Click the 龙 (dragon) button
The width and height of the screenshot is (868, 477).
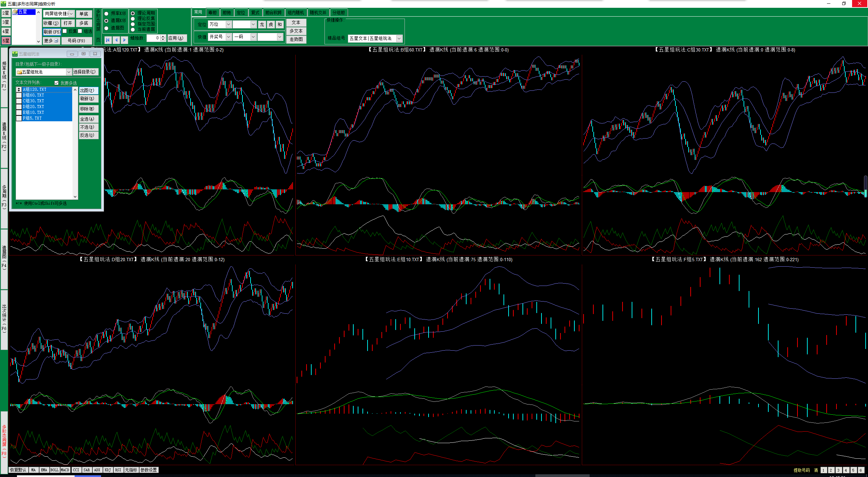(x=262, y=24)
